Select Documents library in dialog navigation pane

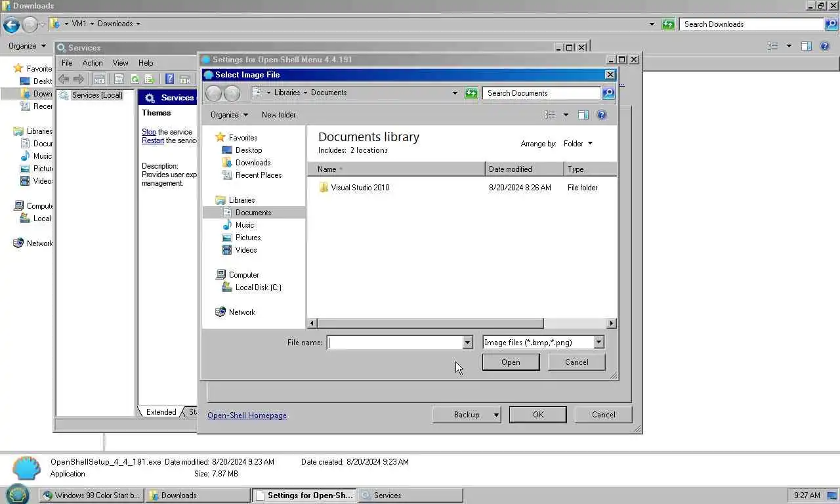click(253, 213)
